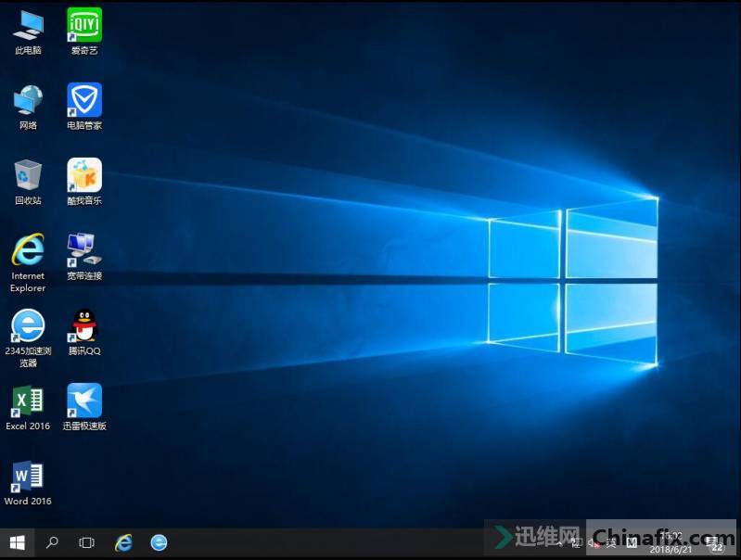Click the taskbar search magnifier icon
Image resolution: width=741 pixels, height=560 pixels.
(x=52, y=542)
